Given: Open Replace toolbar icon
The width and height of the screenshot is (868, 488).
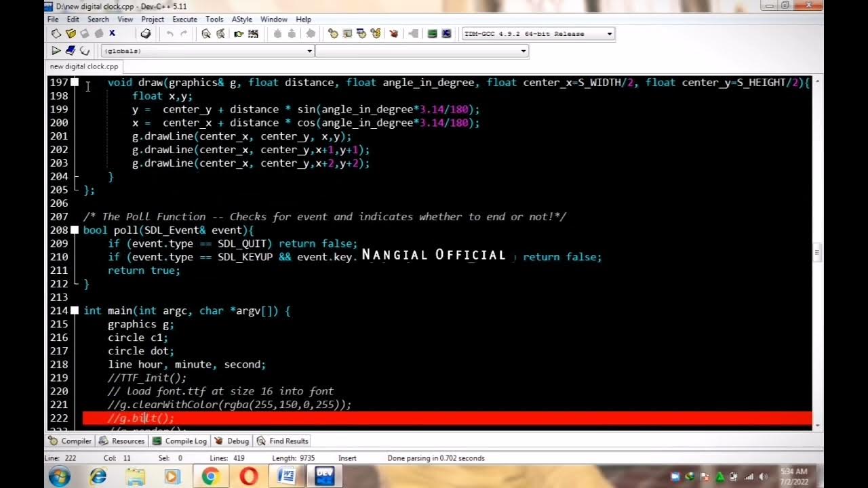Looking at the screenshot, I should pos(220,33).
